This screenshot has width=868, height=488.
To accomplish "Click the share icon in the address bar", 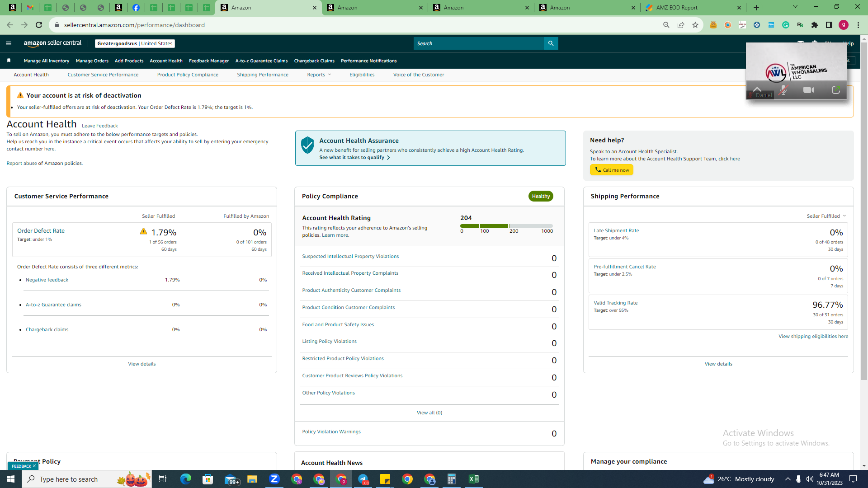I will click(x=681, y=25).
